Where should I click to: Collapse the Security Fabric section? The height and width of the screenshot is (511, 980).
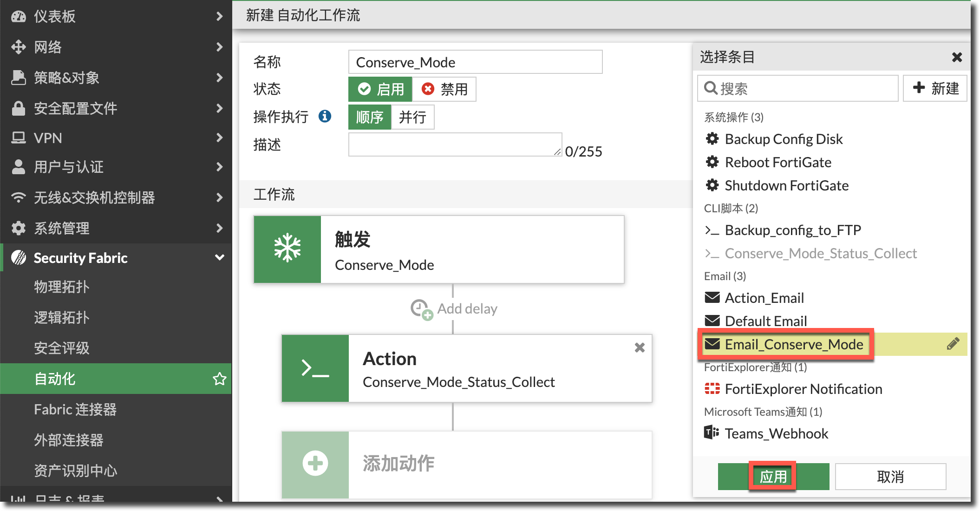click(219, 258)
